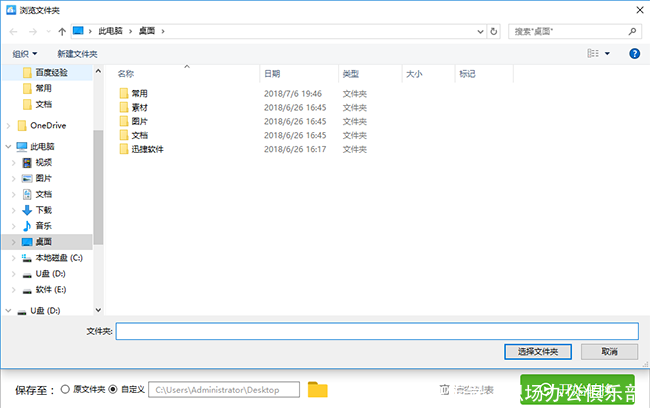The image size is (650, 408).
Task: Sort by 大小 column header
Action: [414, 74]
